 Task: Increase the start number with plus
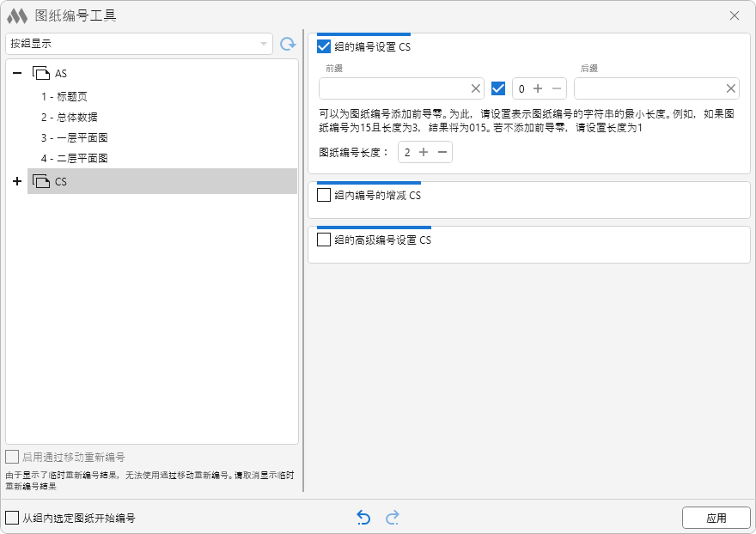click(x=539, y=88)
